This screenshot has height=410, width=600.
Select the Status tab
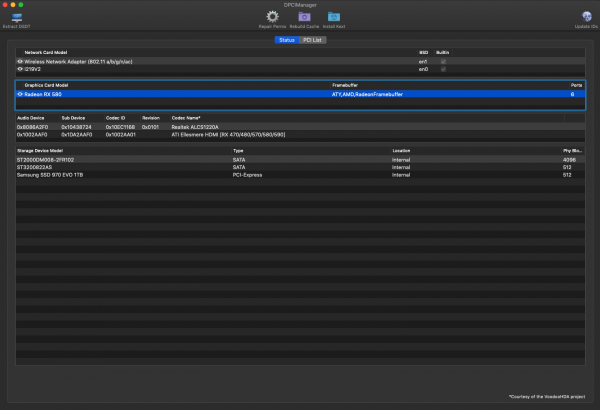[x=286, y=39]
